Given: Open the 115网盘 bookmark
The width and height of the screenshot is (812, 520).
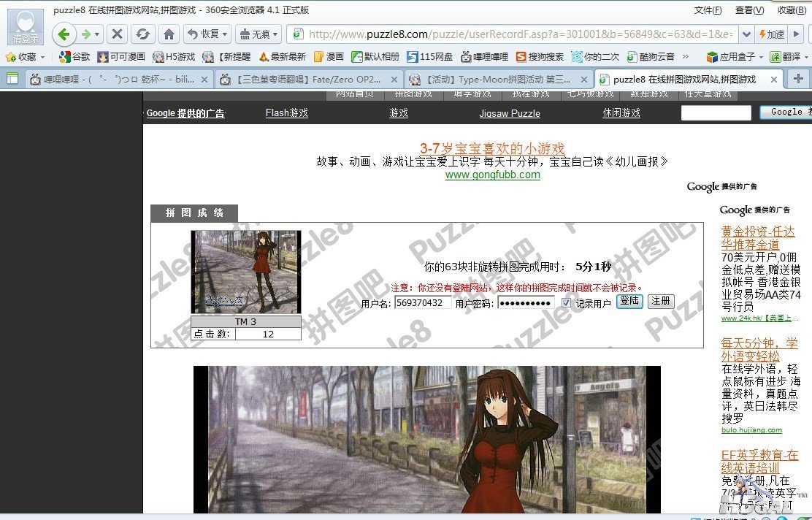Looking at the screenshot, I should [x=429, y=56].
